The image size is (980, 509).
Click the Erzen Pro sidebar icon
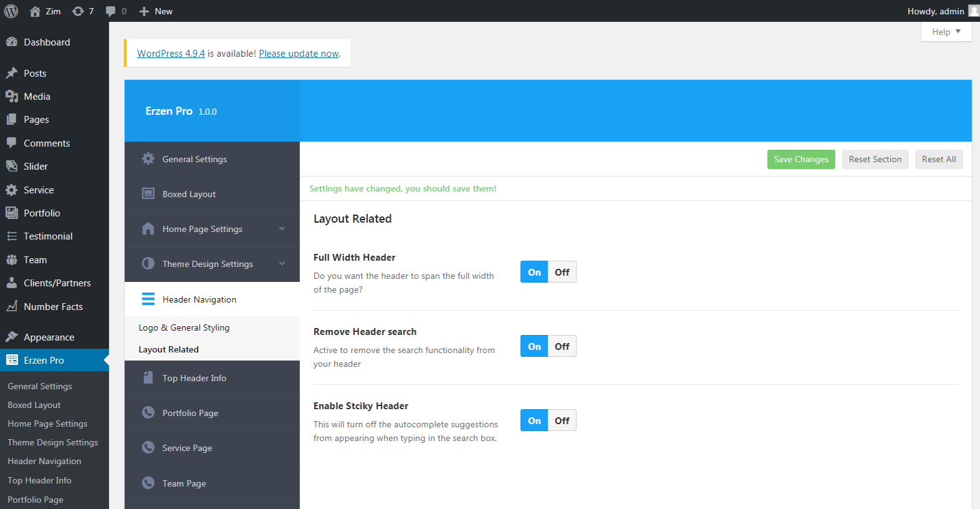(x=11, y=360)
